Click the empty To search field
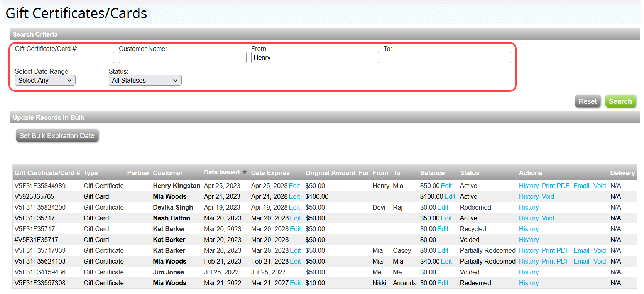Screen dimensions: 644x294 (447, 57)
